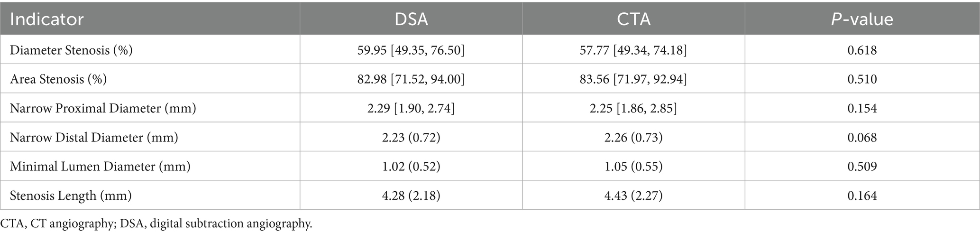Select the Narrow Proximal Diameter (mm) label
Image resolution: width=980 pixels, height=234 pixels.
tap(103, 108)
